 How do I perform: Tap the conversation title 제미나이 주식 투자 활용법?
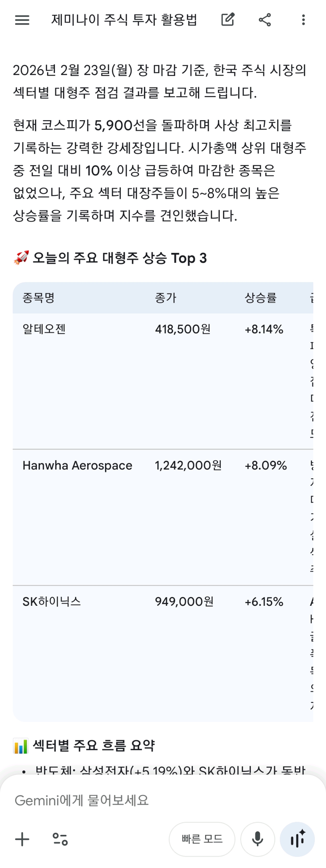124,20
